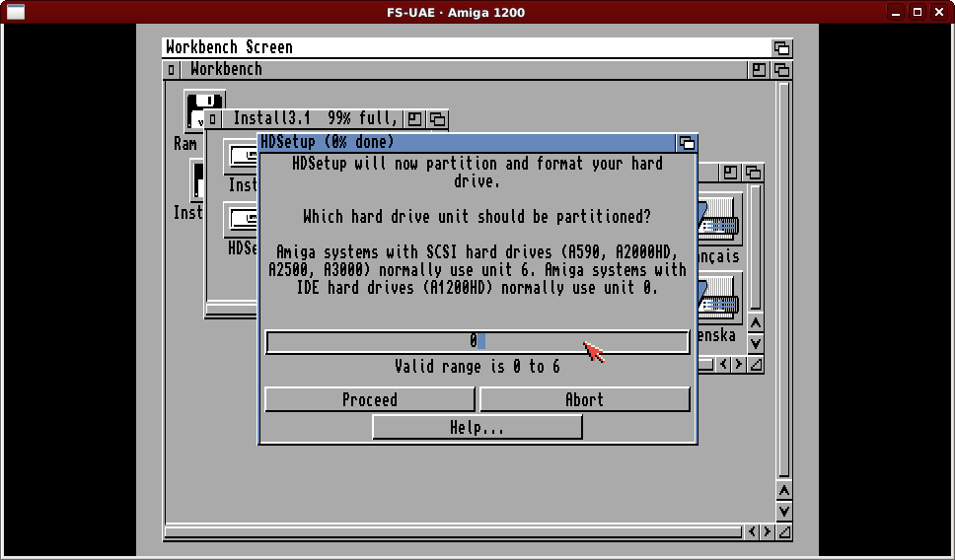Click the Workbench Screen title bar
Screen dimensions: 955x560
tap(467, 47)
